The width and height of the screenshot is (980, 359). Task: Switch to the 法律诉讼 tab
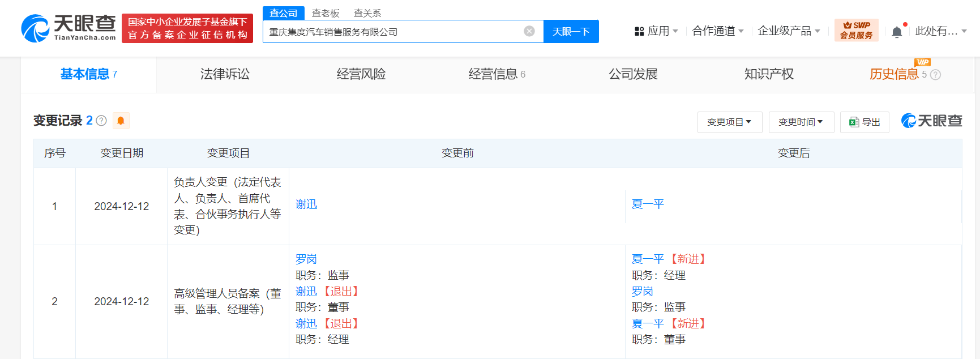point(225,74)
